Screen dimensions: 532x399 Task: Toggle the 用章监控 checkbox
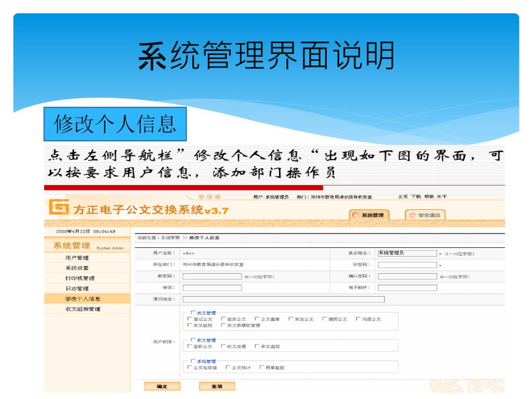[262, 367]
